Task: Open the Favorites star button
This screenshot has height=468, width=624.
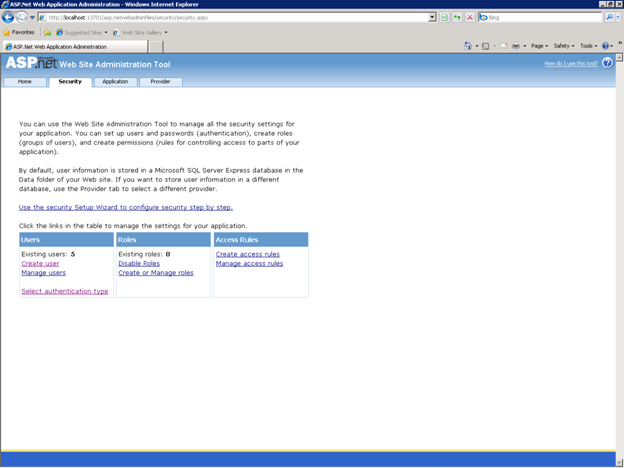Action: [19, 32]
